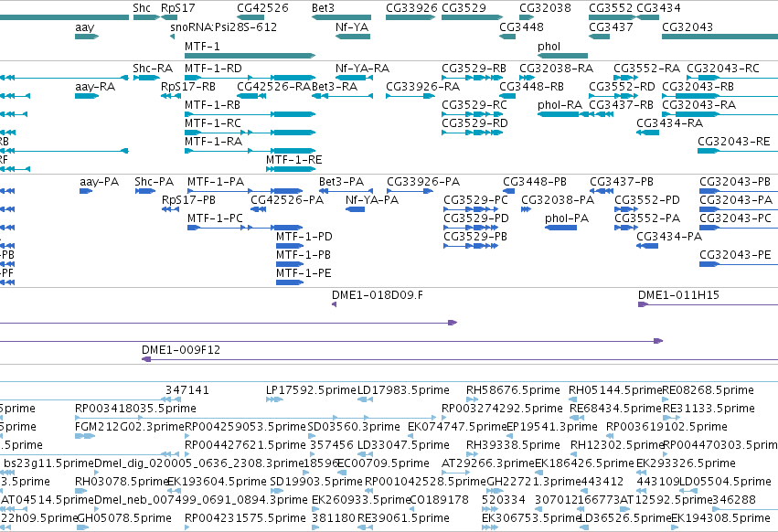Viewport: 778px width, 532px height.
Task: Select EST RH58676.5prime
Action: 473,399
